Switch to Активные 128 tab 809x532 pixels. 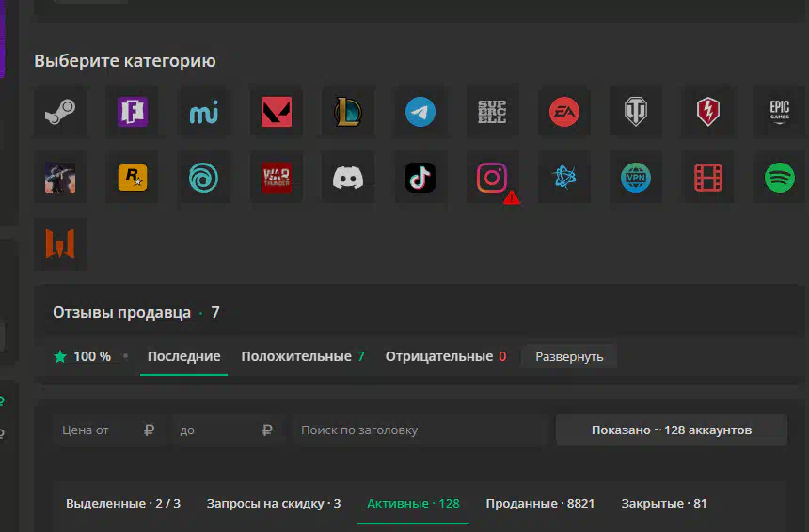click(413, 504)
